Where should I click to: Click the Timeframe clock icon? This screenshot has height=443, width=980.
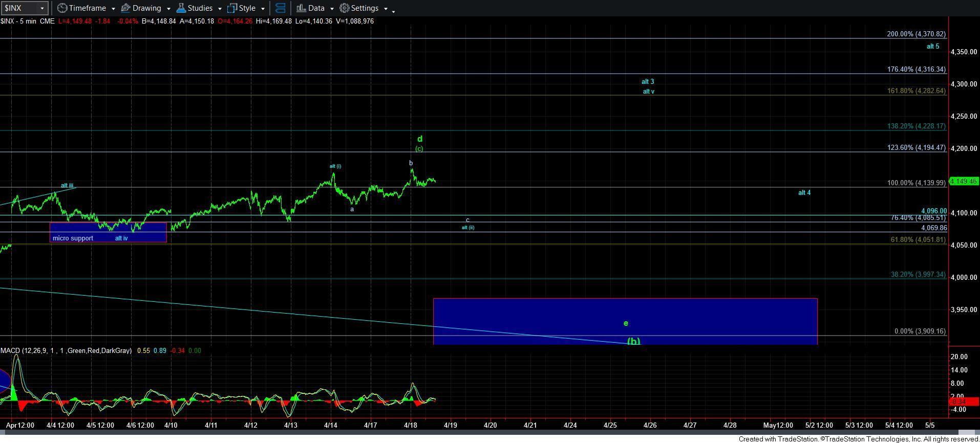pos(62,8)
